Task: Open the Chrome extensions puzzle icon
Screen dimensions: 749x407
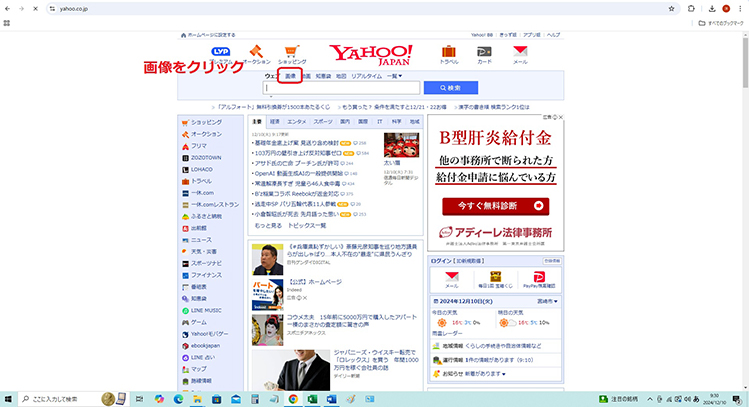Action: pyautogui.click(x=691, y=9)
